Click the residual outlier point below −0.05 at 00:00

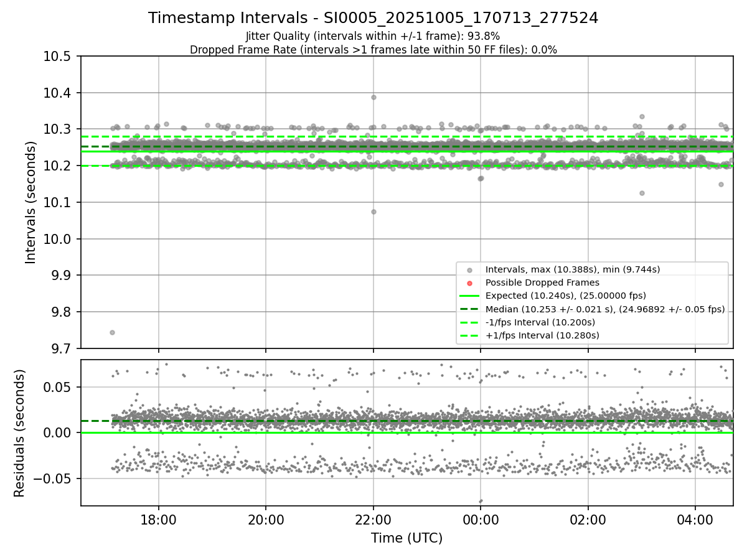481,501
